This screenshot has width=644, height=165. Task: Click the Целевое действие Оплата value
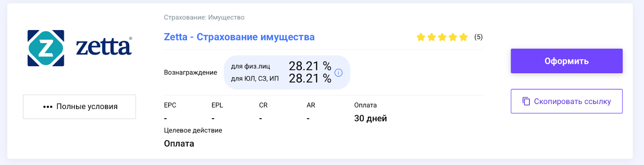point(179,144)
